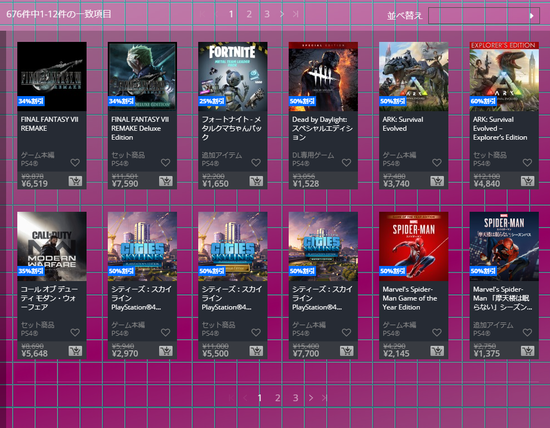Viewport: 550px width, 428px height.
Task: Go to page 3 in bottom pagination
Action: click(x=296, y=398)
